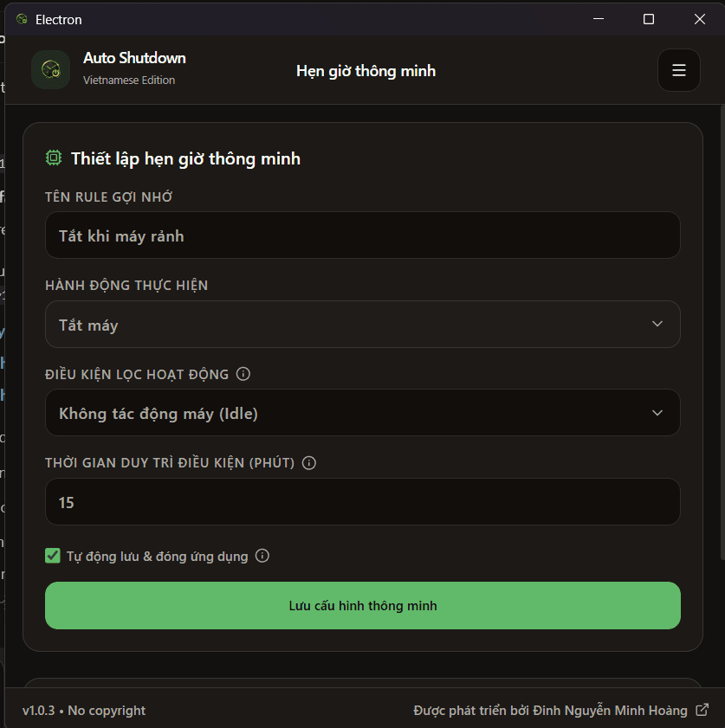Click info icon beside Thời gian duy trì điều kiện
Viewport: 725px width, 728px height.
click(309, 463)
